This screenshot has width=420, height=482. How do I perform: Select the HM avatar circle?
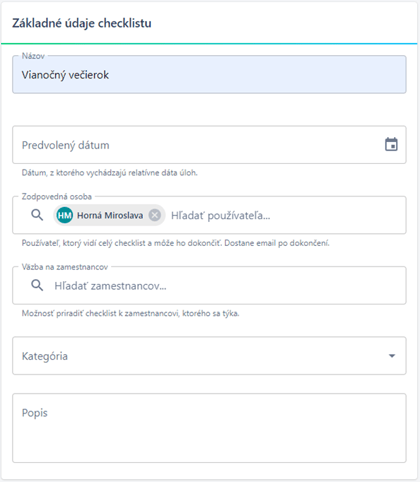pos(65,215)
